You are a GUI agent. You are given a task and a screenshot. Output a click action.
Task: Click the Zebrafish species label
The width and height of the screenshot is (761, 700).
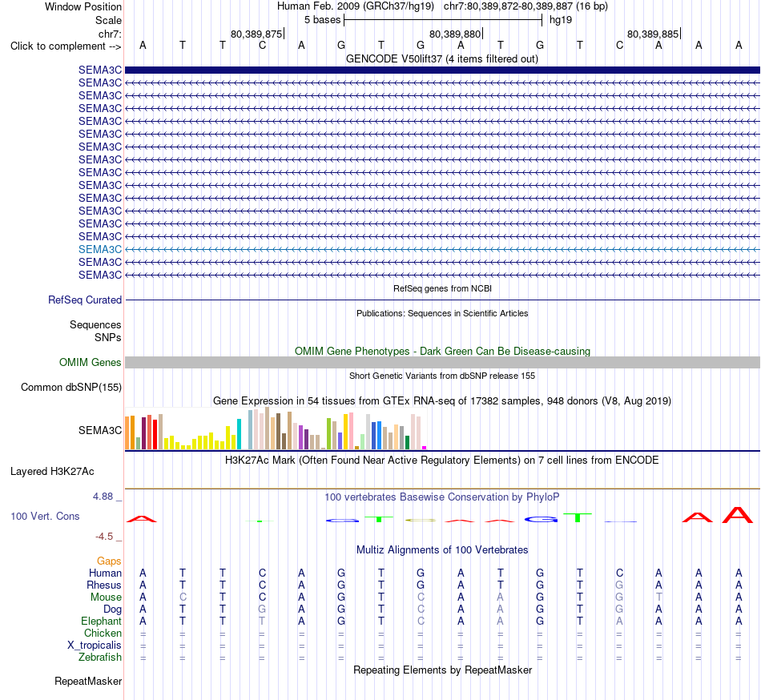click(x=100, y=658)
